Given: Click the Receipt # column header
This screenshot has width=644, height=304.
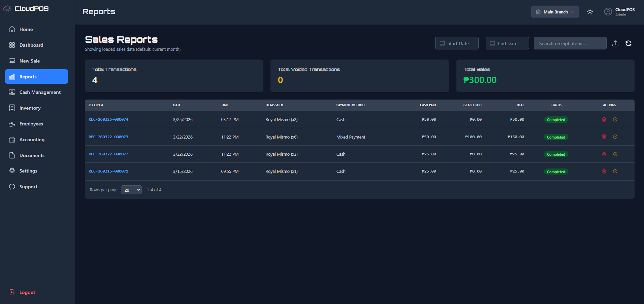Looking at the screenshot, I should [96, 105].
